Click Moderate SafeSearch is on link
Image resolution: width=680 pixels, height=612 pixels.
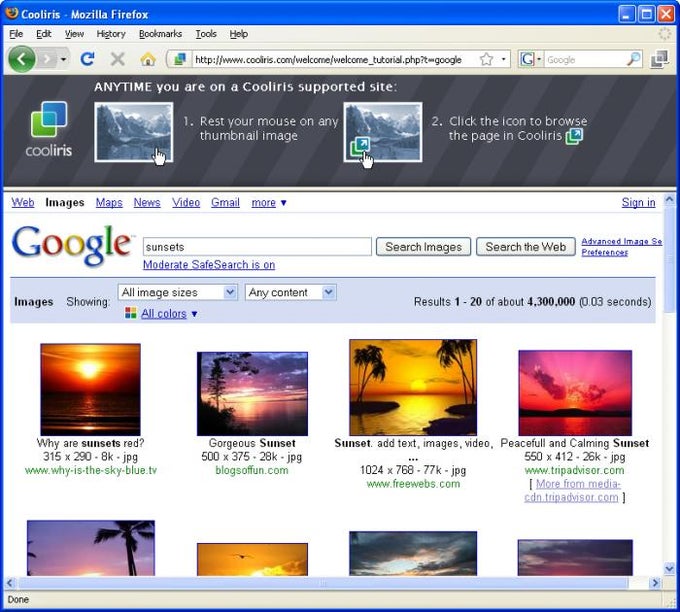coord(209,265)
